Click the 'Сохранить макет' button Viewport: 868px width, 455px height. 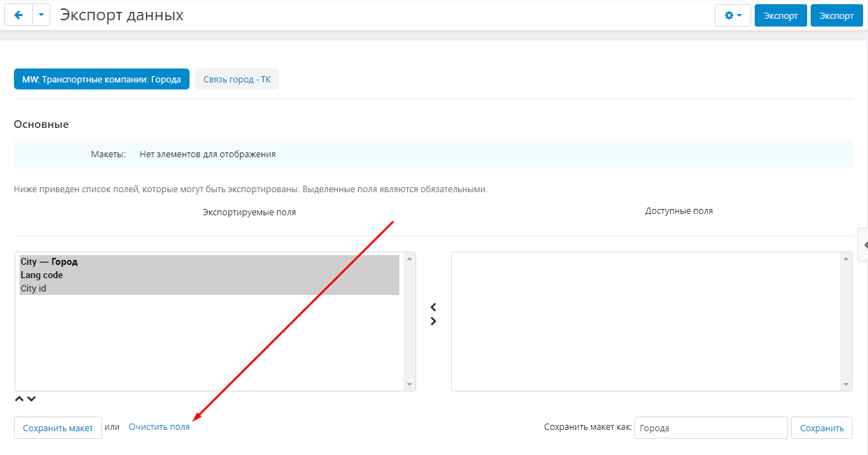(x=58, y=428)
